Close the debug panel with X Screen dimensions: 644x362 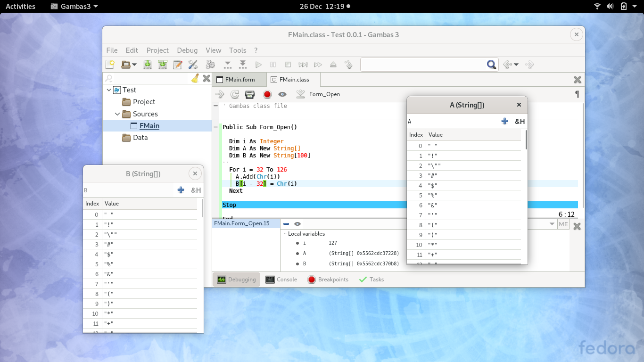tap(577, 226)
